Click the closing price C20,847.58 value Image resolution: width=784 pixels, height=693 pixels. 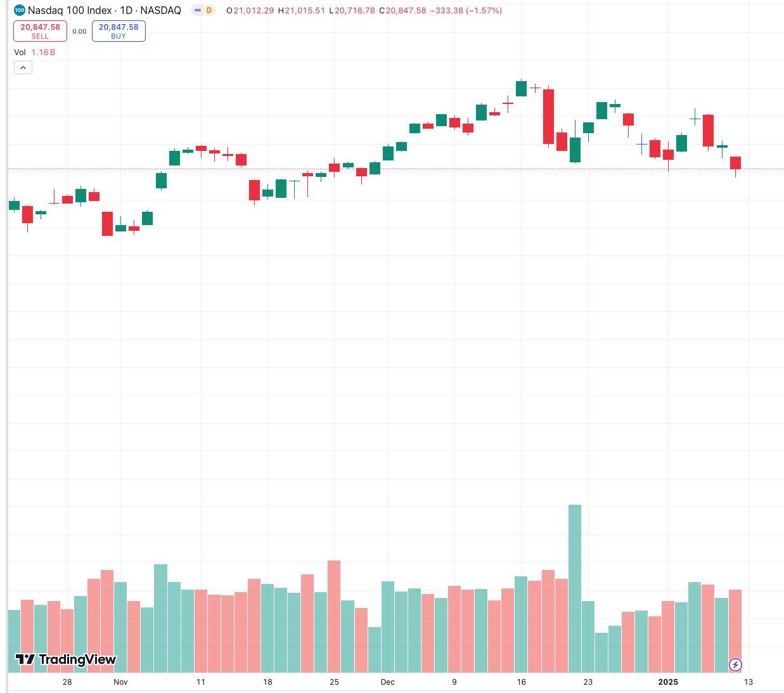pyautogui.click(x=402, y=10)
